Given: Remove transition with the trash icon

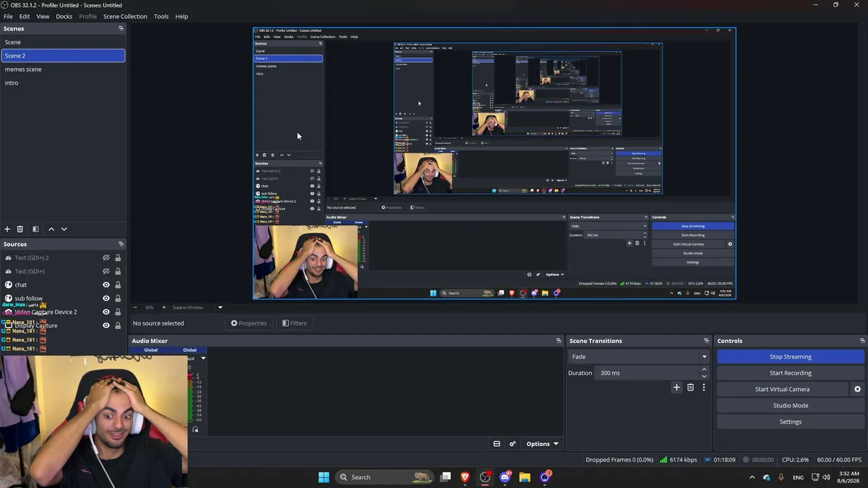Looking at the screenshot, I should pyautogui.click(x=690, y=388).
